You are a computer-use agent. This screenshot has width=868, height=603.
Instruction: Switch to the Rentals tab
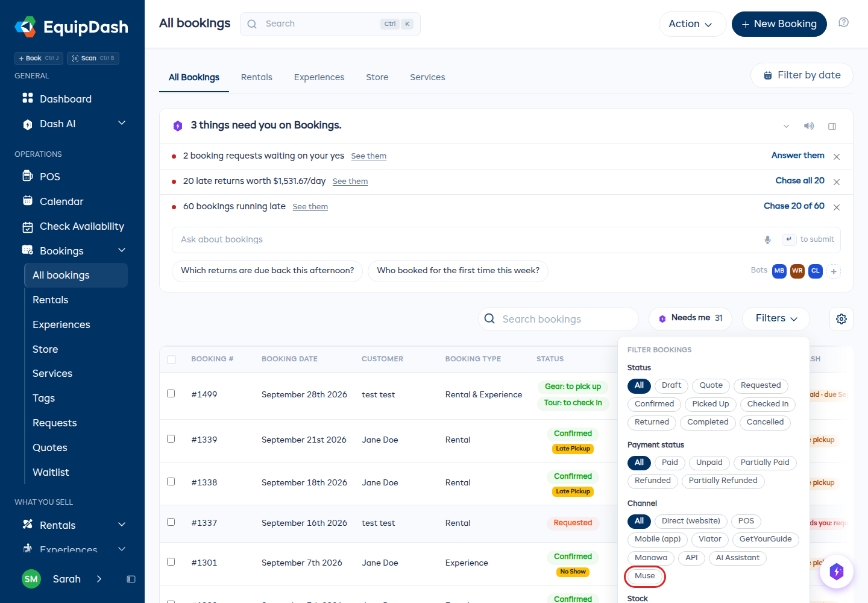(x=257, y=77)
